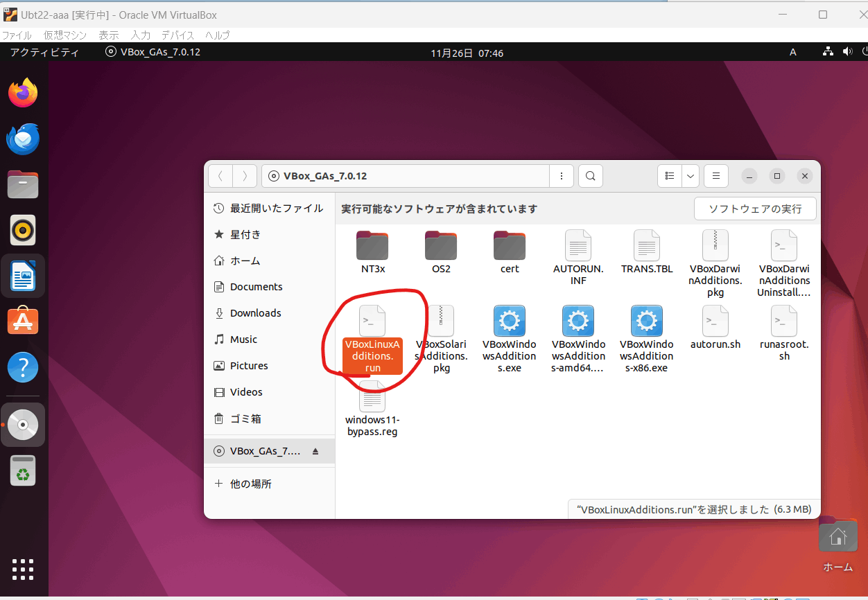Open ゴミ箱 in sidebar
The width and height of the screenshot is (868, 600).
coord(269,418)
